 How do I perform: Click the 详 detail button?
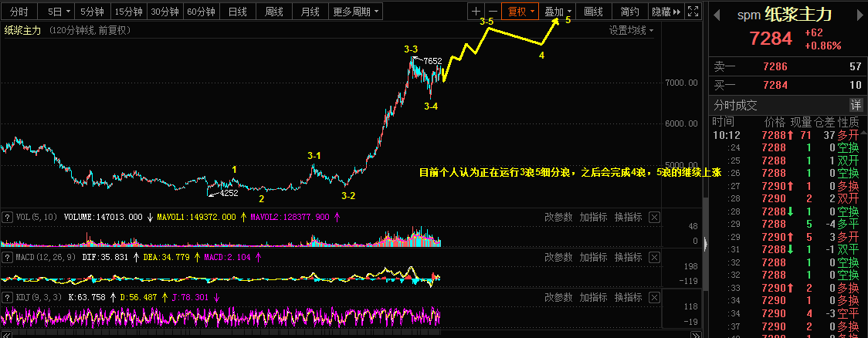click(856, 104)
